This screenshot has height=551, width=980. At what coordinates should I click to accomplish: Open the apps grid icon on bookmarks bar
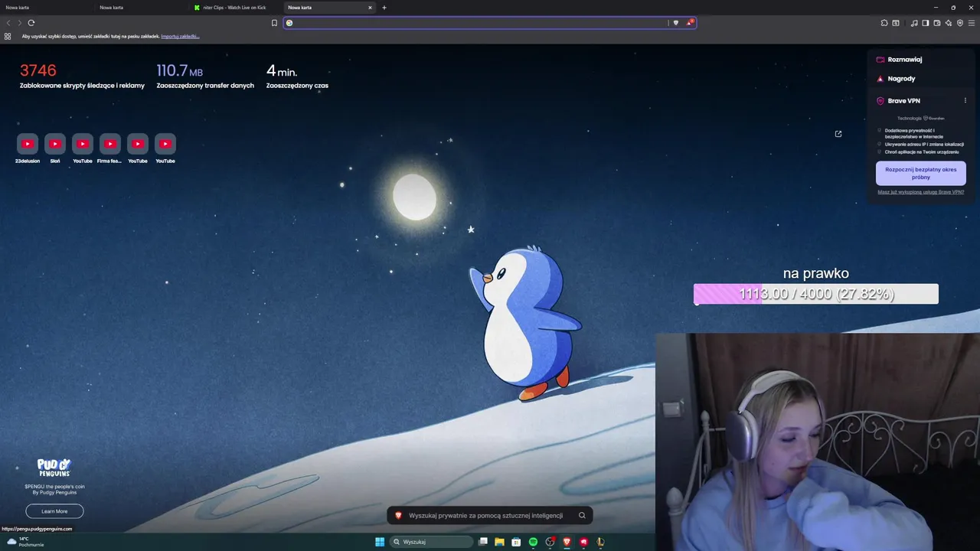(x=8, y=36)
